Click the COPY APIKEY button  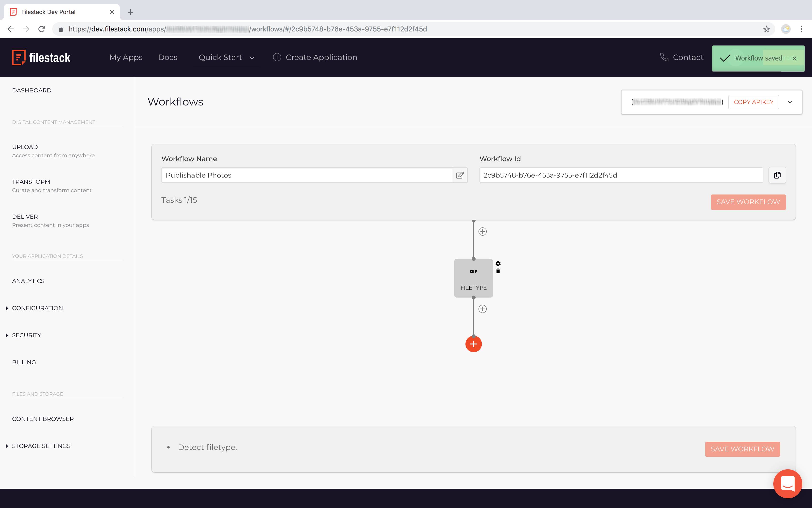753,102
